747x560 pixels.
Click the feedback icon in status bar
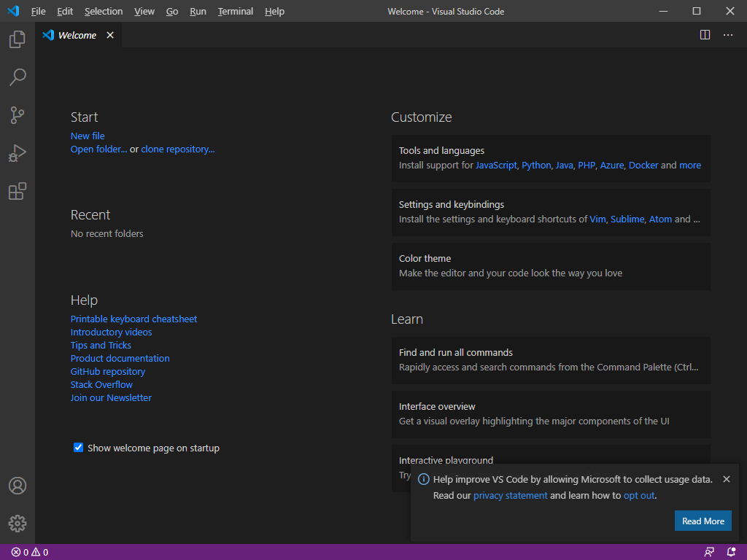point(709,553)
